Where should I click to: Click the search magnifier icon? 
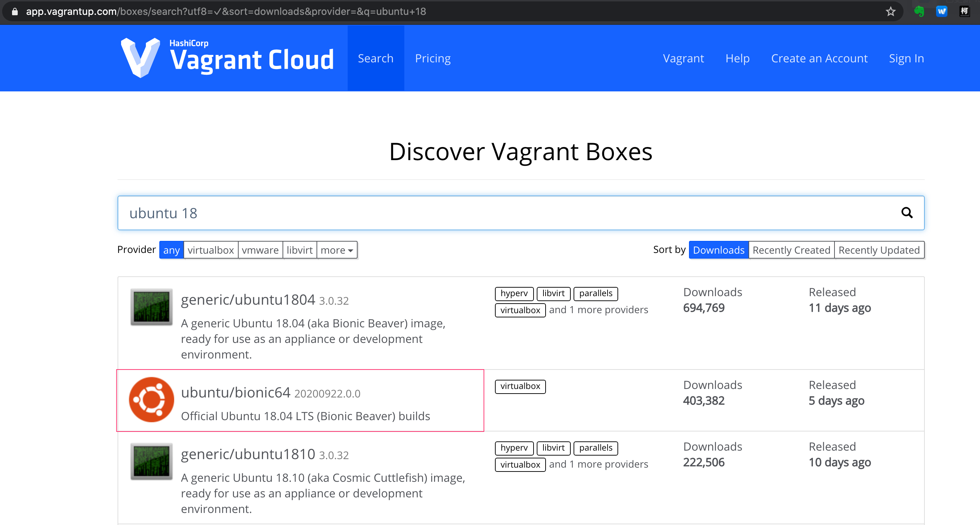point(907,213)
